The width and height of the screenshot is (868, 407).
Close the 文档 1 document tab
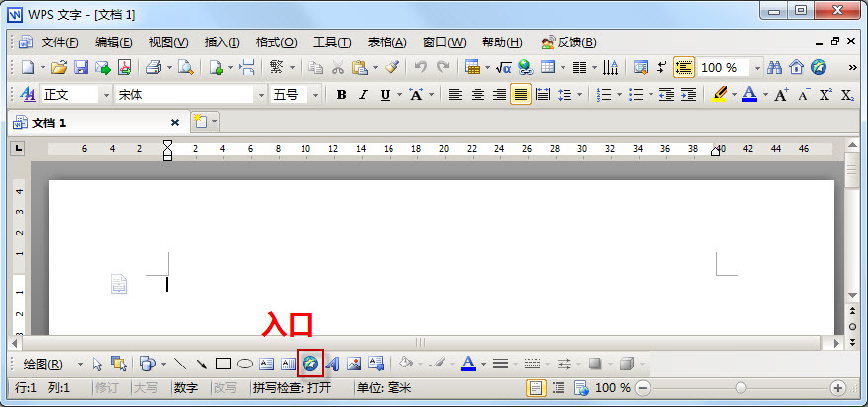coord(175,122)
